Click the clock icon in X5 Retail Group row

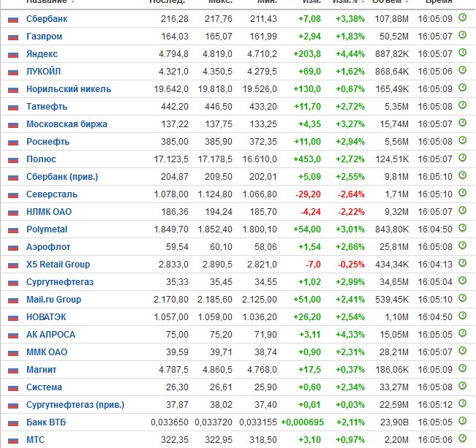coord(462,263)
